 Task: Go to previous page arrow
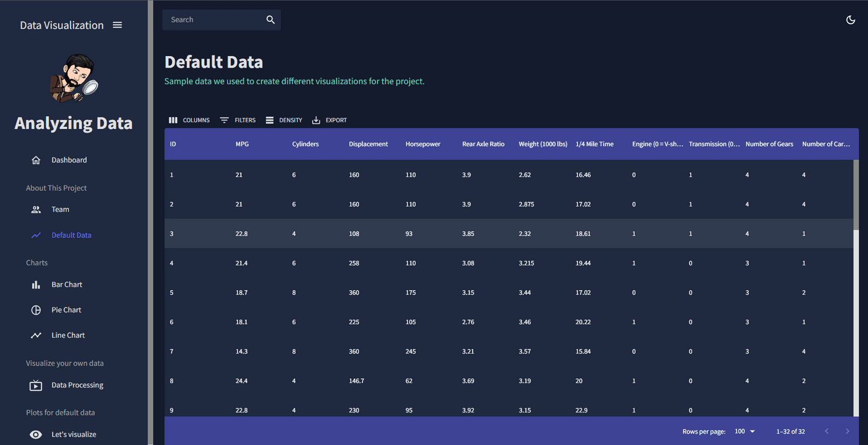(826, 431)
